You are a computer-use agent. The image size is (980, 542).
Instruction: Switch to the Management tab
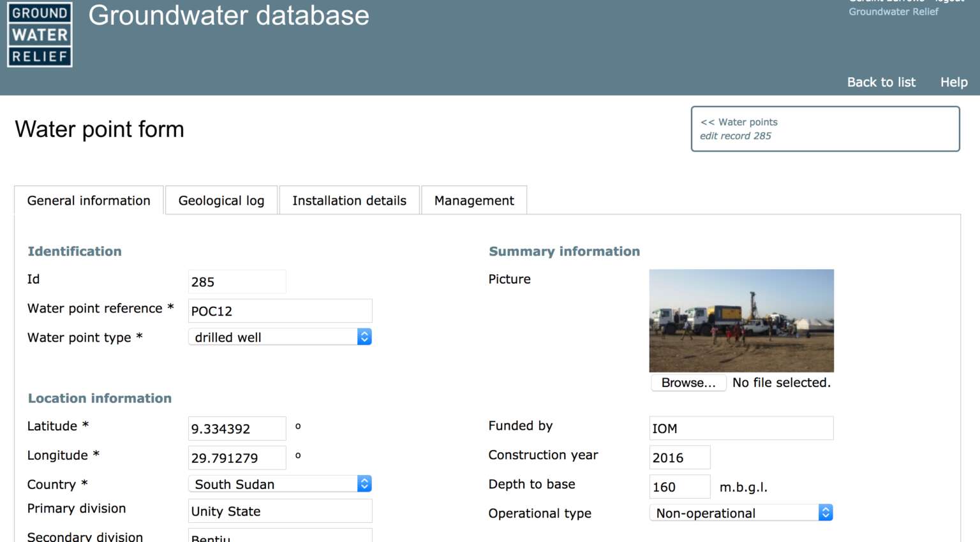click(x=474, y=200)
